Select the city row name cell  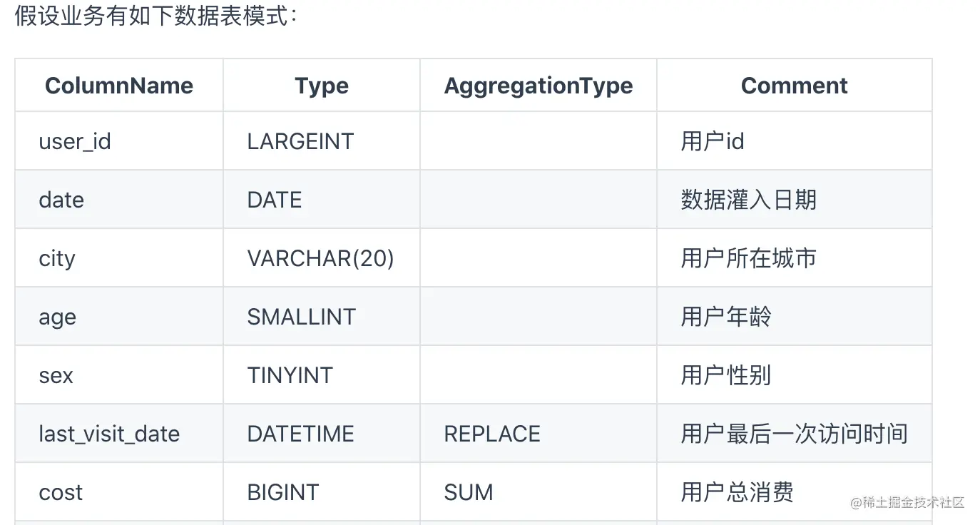tap(119, 258)
